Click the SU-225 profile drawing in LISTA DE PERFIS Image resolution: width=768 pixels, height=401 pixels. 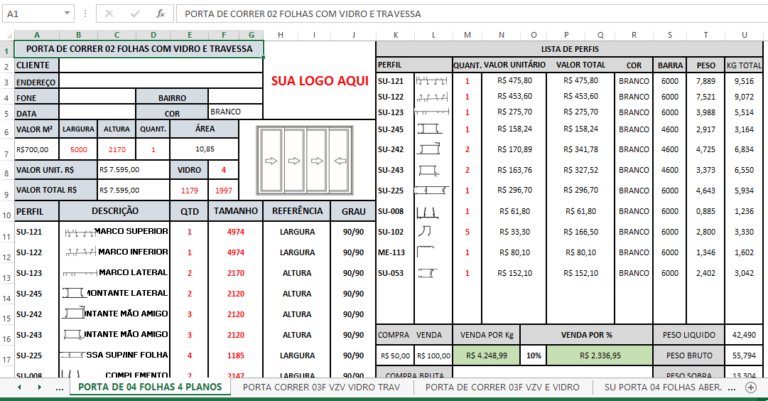[x=431, y=190]
